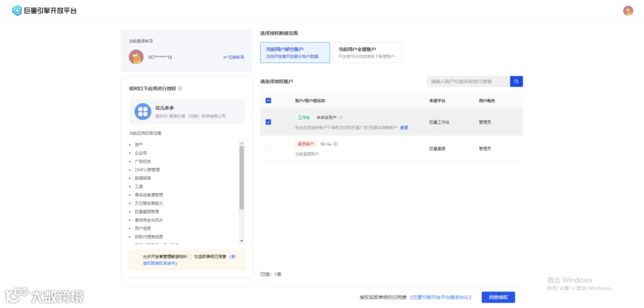The width and height of the screenshot is (644, 308).
Task: Click Mr Xu account name
Action: [326, 144]
